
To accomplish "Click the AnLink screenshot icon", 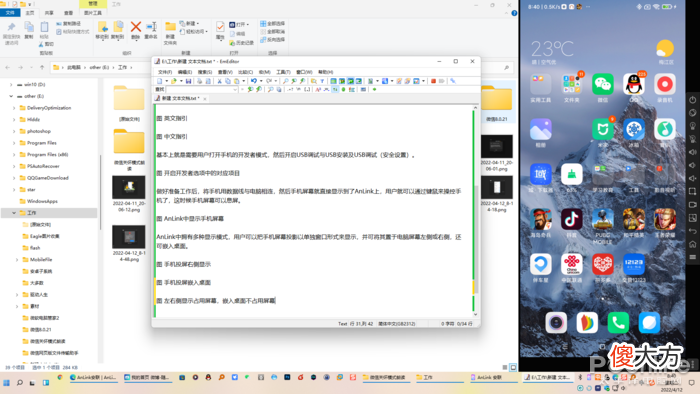I will tap(692, 191).
